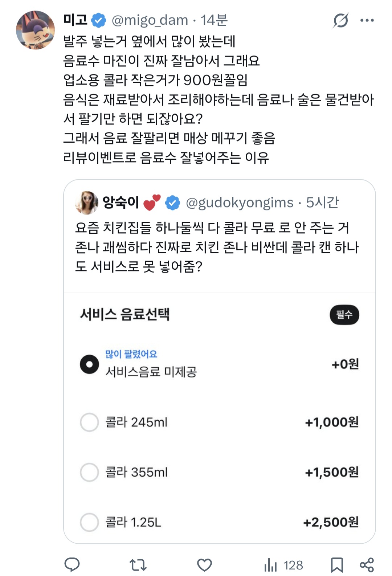The width and height of the screenshot is (392, 576).
Task: Repost this tweet via retweet icon
Action: click(138, 565)
